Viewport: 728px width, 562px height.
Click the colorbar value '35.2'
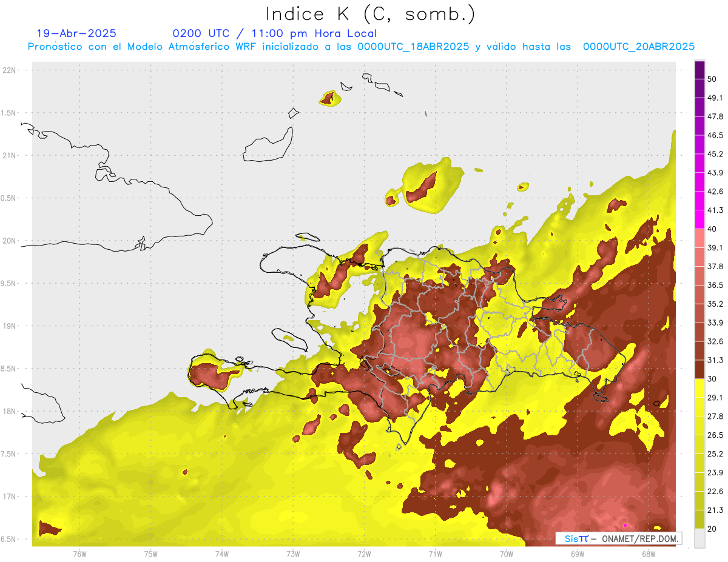click(x=715, y=304)
